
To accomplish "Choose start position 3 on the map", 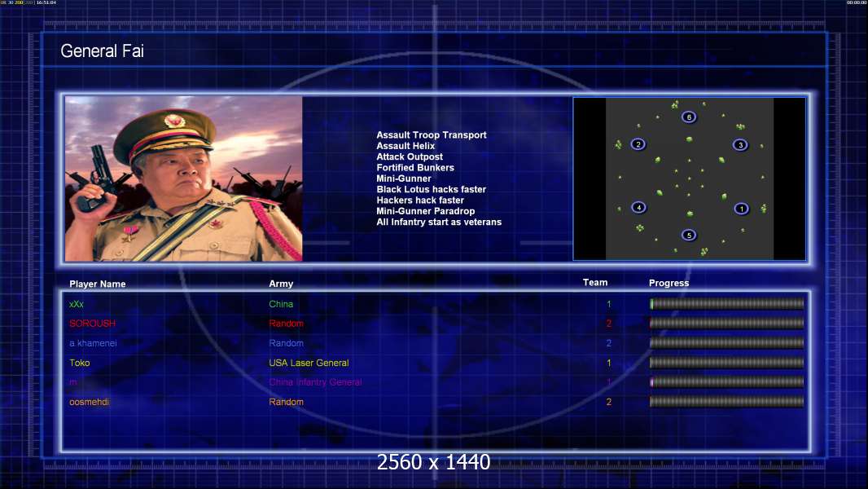I will pyautogui.click(x=740, y=145).
